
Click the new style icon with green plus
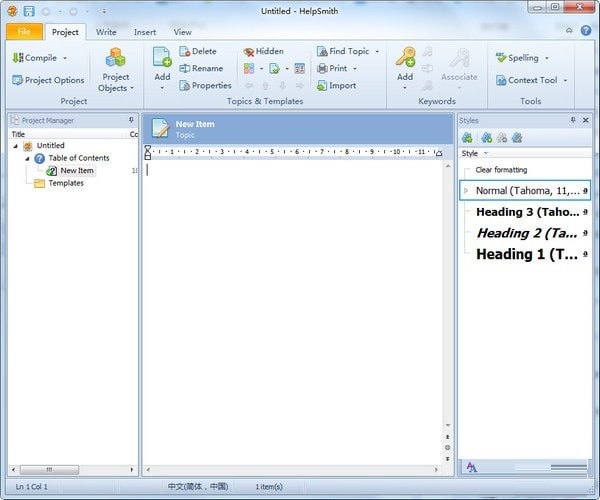pos(486,138)
